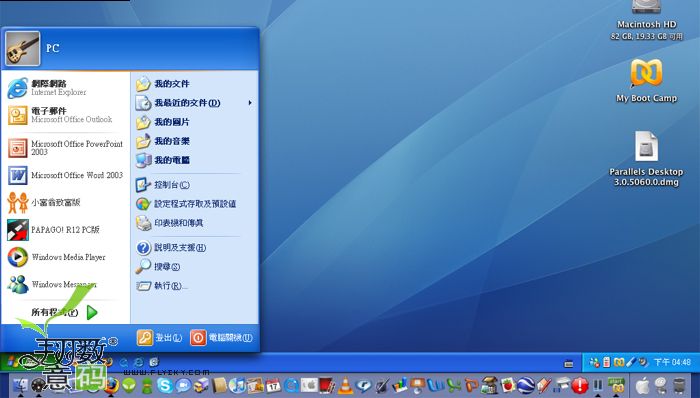Open 我的文件 (My Documents)
Image resolution: width=700 pixels, height=398 pixels.
[x=162, y=83]
